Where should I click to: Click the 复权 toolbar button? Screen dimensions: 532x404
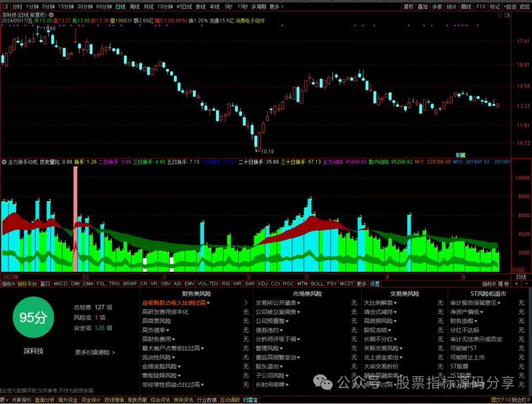pos(408,6)
